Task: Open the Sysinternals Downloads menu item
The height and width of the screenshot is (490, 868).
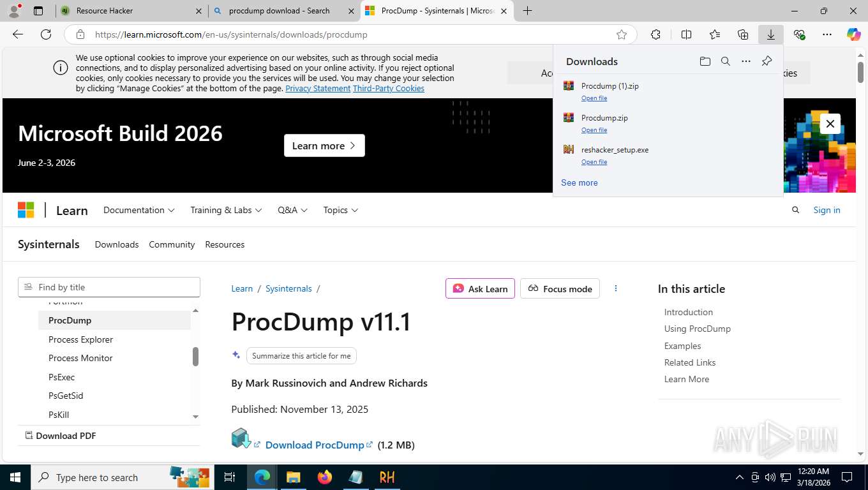Action: (x=117, y=244)
